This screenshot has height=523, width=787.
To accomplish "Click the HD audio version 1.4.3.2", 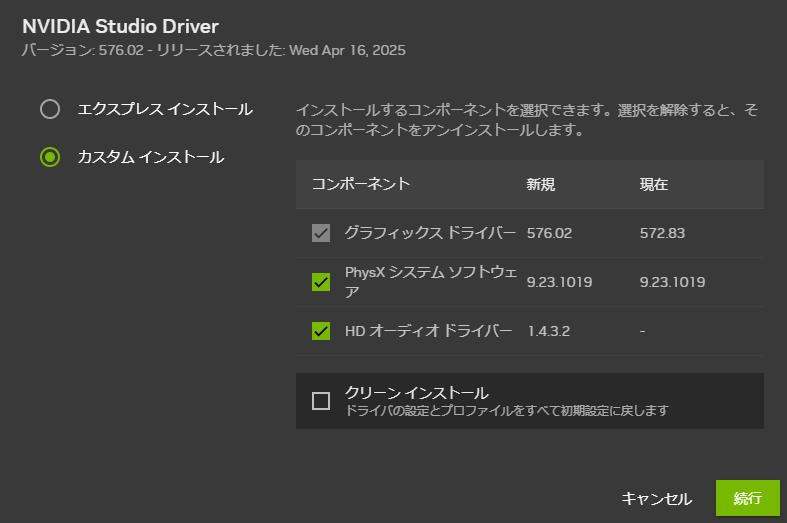I will point(549,331).
